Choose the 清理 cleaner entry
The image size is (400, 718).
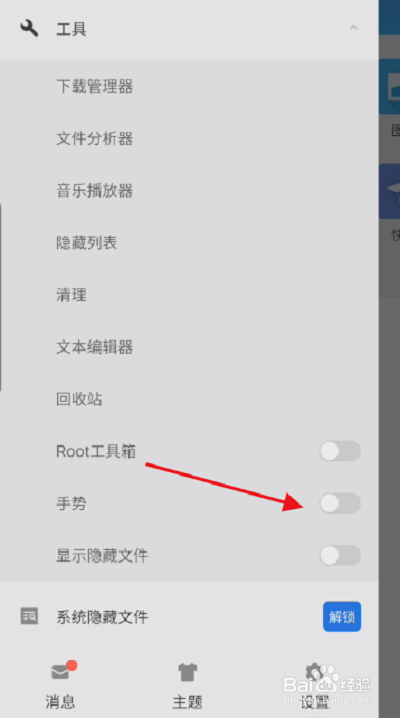[71, 295]
